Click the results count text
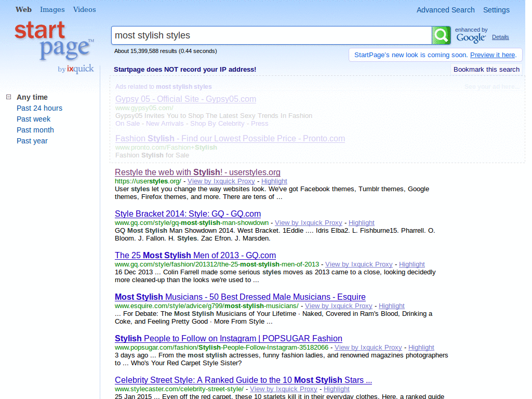 [x=166, y=51]
